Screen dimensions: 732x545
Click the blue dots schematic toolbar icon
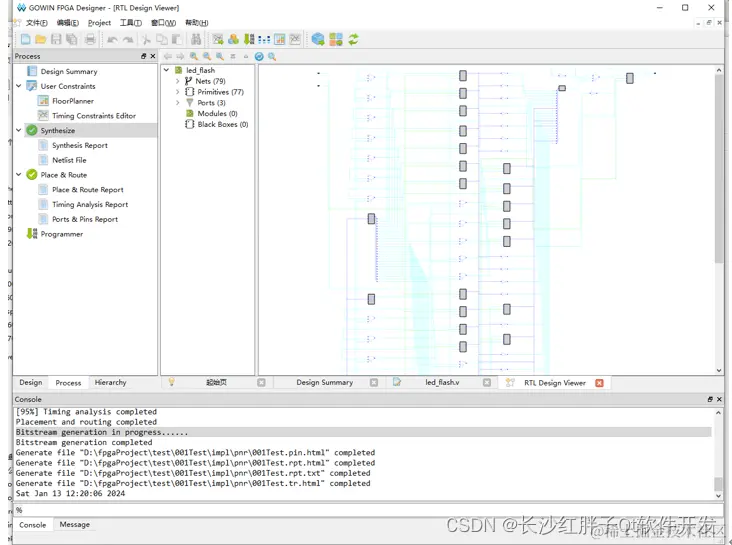[264, 40]
